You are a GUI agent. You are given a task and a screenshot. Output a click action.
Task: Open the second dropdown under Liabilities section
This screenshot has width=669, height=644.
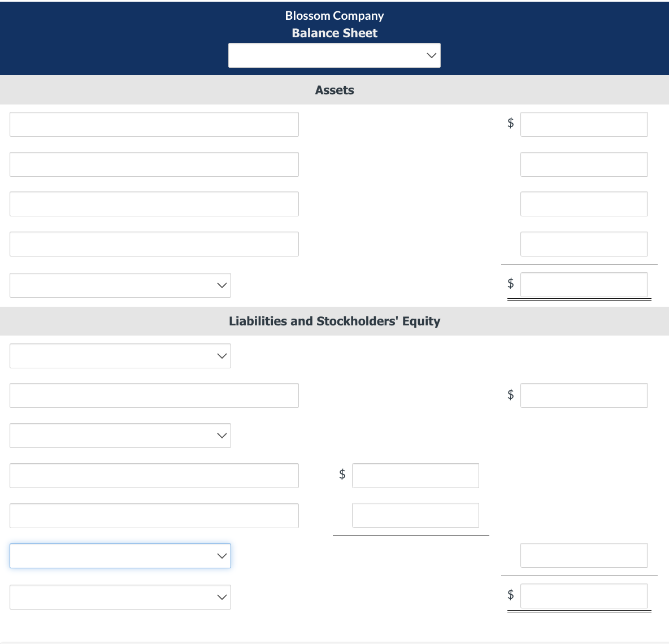[x=120, y=436]
